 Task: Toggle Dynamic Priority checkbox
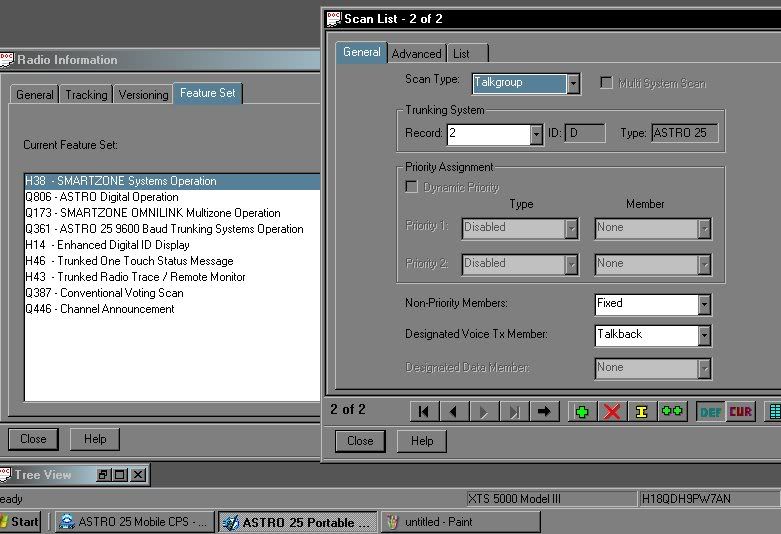point(411,187)
